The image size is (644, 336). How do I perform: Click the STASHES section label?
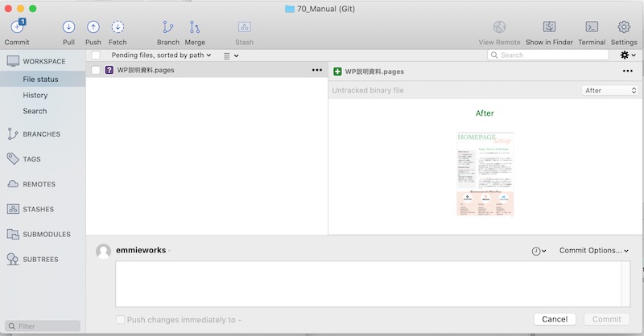[38, 209]
